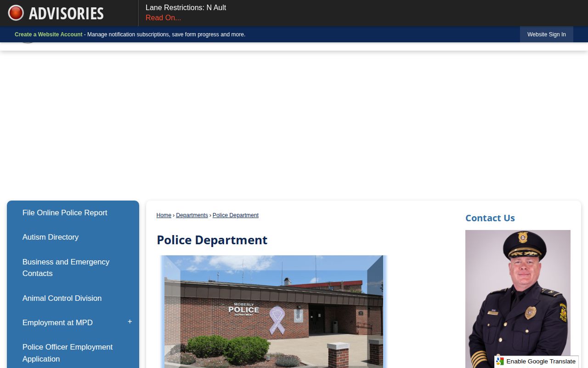Click the Moberly Police building photo
This screenshot has height=368, width=588.
coord(274,311)
